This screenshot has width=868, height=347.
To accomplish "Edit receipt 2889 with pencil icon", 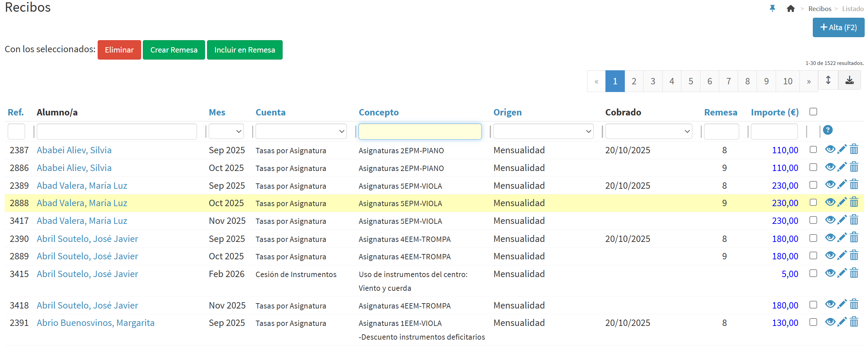I will click(842, 256).
